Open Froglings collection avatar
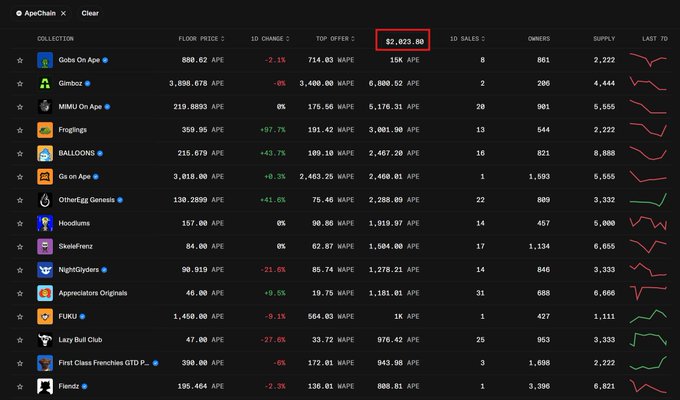This screenshot has height=400, width=680. [x=45, y=130]
